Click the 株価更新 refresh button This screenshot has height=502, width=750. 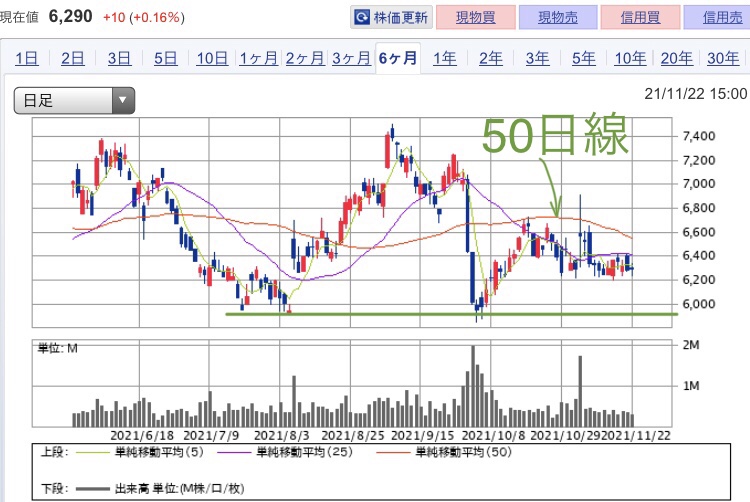pyautogui.click(x=391, y=18)
